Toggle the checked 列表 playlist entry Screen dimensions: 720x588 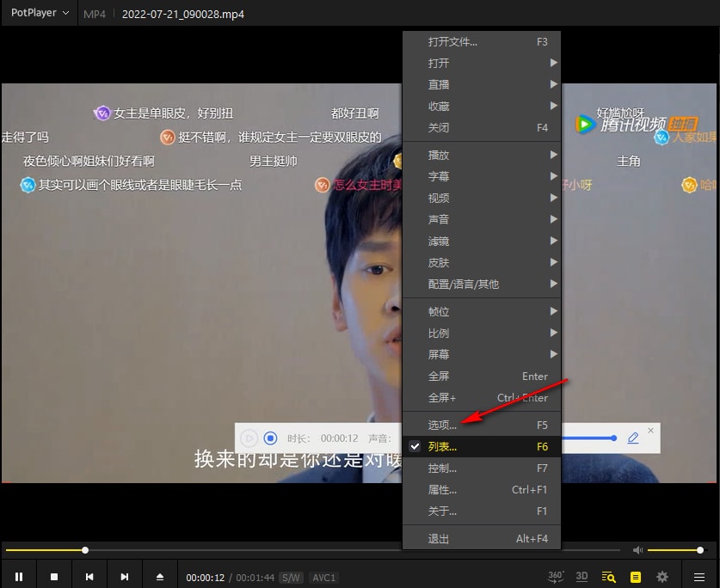[x=440, y=446]
